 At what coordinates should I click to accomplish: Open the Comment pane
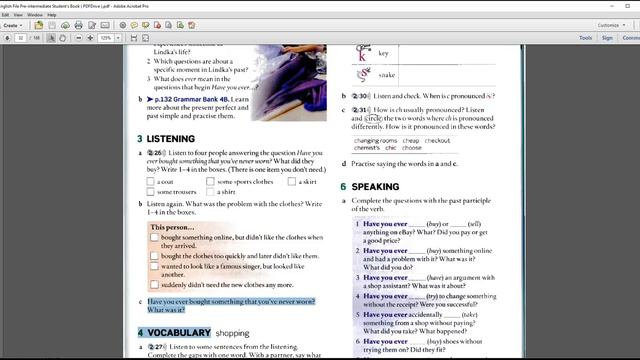631,38
